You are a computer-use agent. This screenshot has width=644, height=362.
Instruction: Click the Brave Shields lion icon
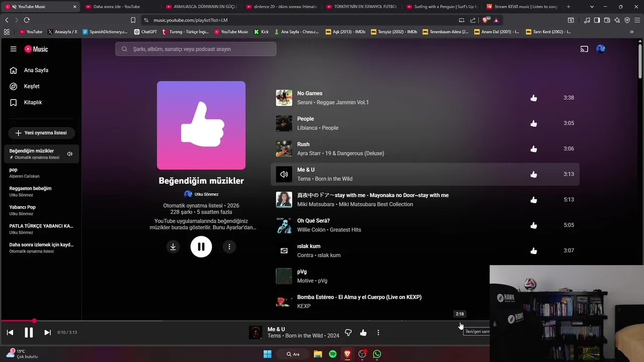[x=485, y=20]
